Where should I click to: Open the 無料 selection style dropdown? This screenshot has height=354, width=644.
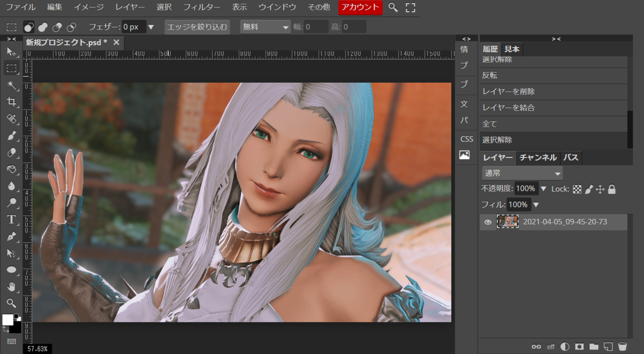tap(265, 27)
